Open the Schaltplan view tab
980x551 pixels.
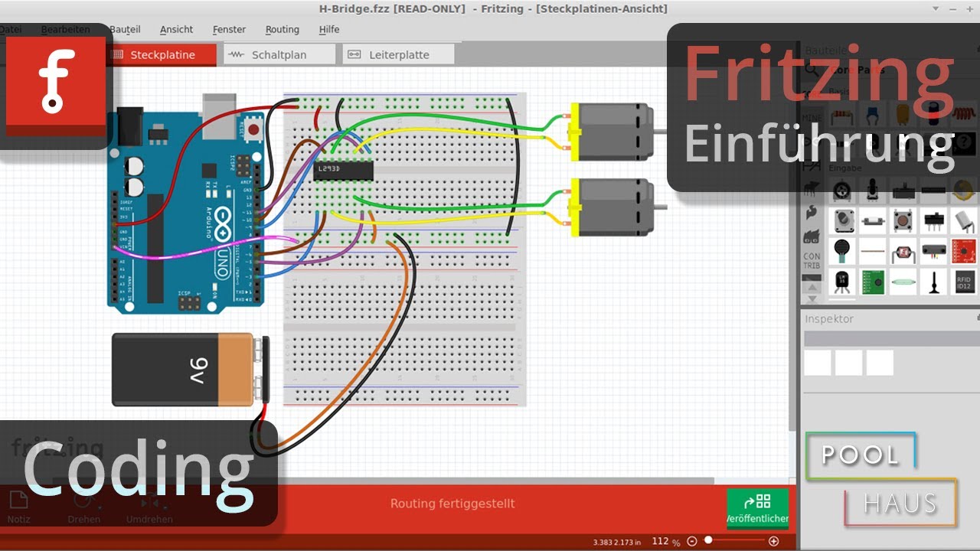click(x=279, y=55)
